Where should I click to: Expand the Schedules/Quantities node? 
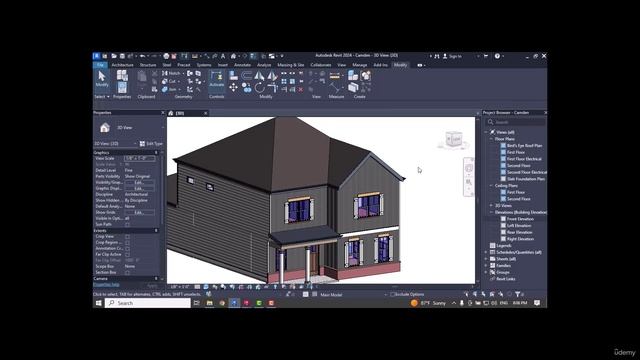point(486,252)
